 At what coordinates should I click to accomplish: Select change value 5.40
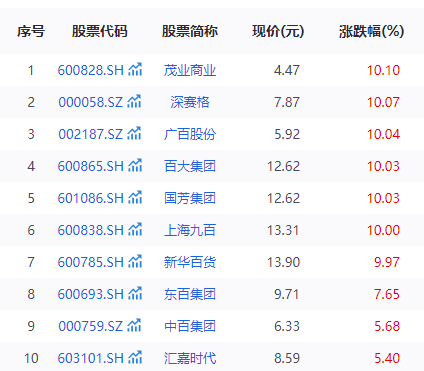[387, 358]
